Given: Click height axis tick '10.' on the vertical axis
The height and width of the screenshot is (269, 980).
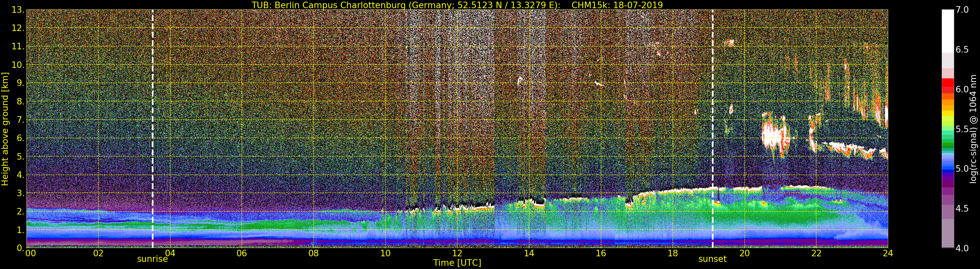Looking at the screenshot, I should (x=18, y=65).
